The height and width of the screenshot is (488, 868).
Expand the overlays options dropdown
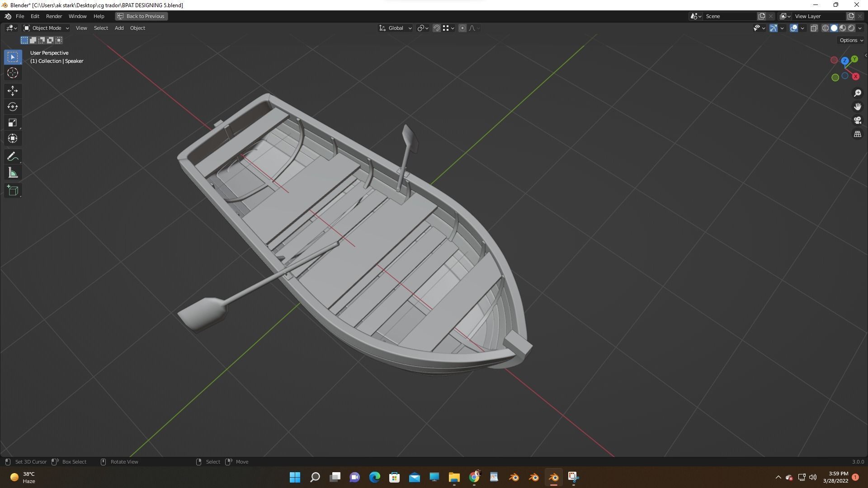click(x=802, y=28)
